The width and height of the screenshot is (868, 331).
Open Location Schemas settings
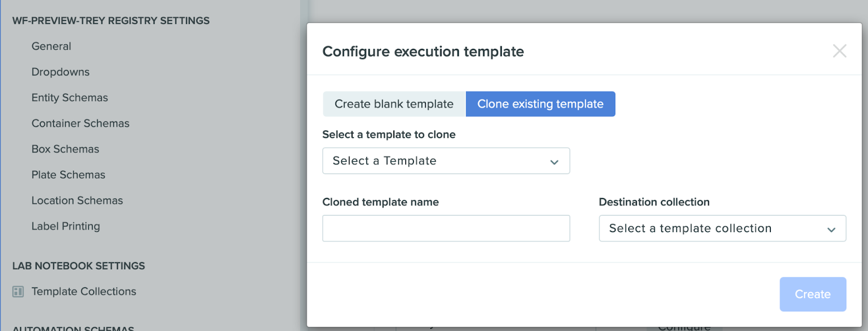(x=77, y=201)
